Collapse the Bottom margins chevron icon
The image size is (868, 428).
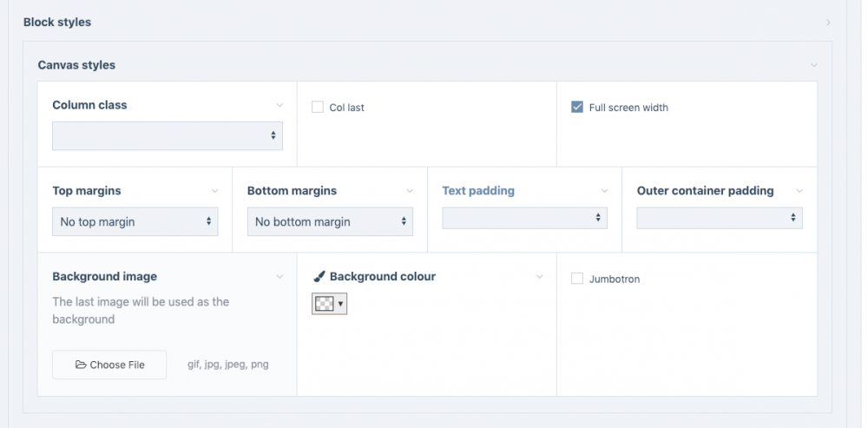click(x=410, y=191)
